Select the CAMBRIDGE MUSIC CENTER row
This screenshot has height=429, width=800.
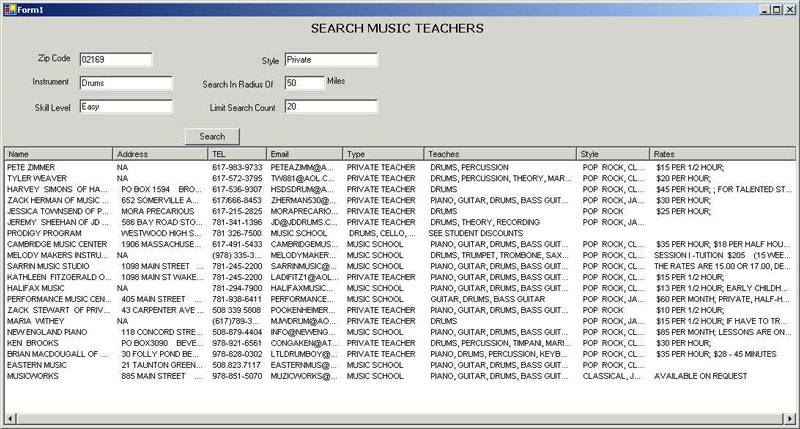coord(399,244)
